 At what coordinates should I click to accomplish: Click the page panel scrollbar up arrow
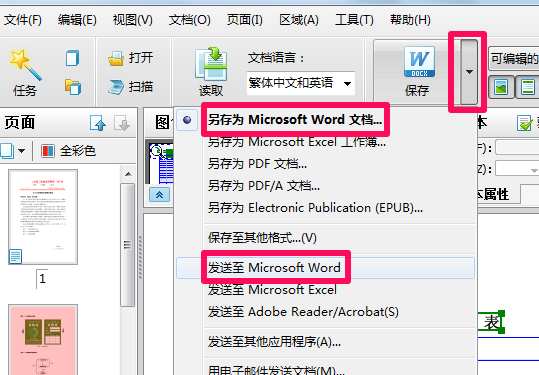(x=128, y=174)
